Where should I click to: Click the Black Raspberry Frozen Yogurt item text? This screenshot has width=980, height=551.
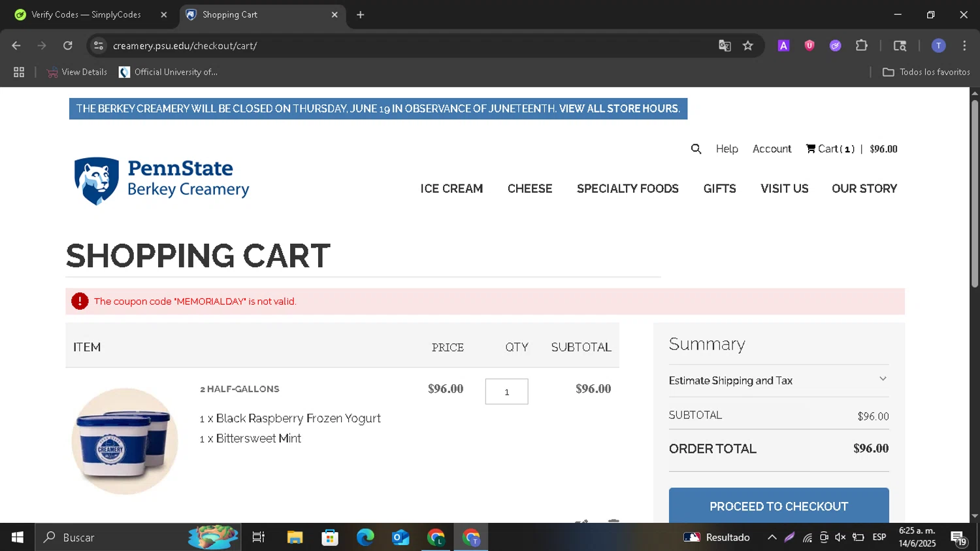(x=290, y=418)
